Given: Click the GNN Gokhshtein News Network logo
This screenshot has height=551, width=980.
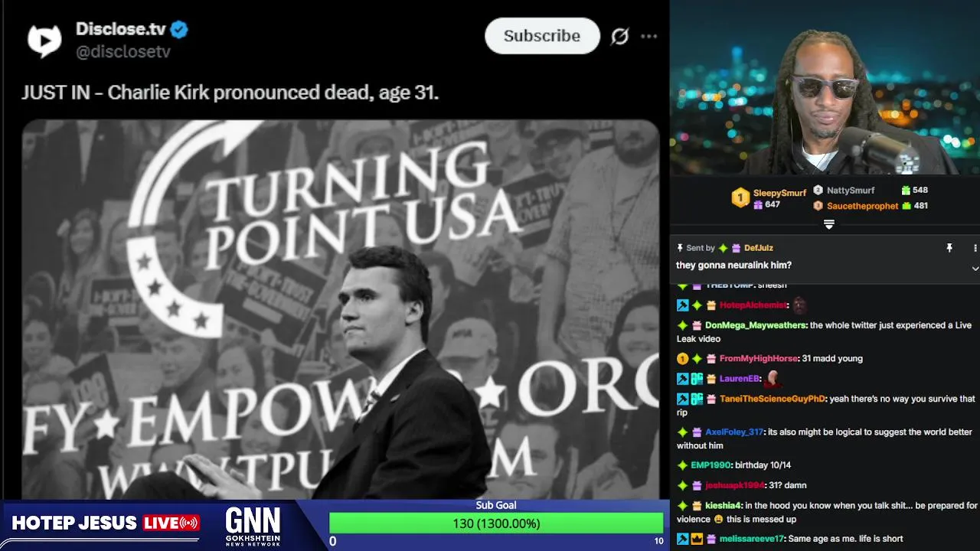Looking at the screenshot, I should [253, 526].
